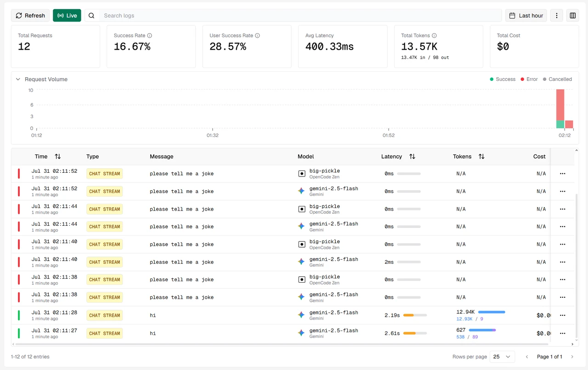Open actions menu for 02:11:38 gemini row
Viewport: 588px width, 370px height.
562,297
